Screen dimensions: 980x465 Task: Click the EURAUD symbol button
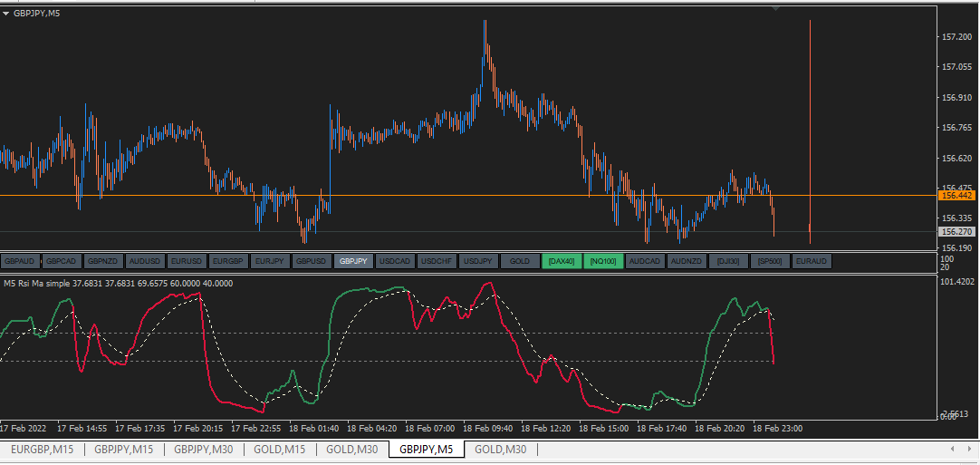coord(812,261)
